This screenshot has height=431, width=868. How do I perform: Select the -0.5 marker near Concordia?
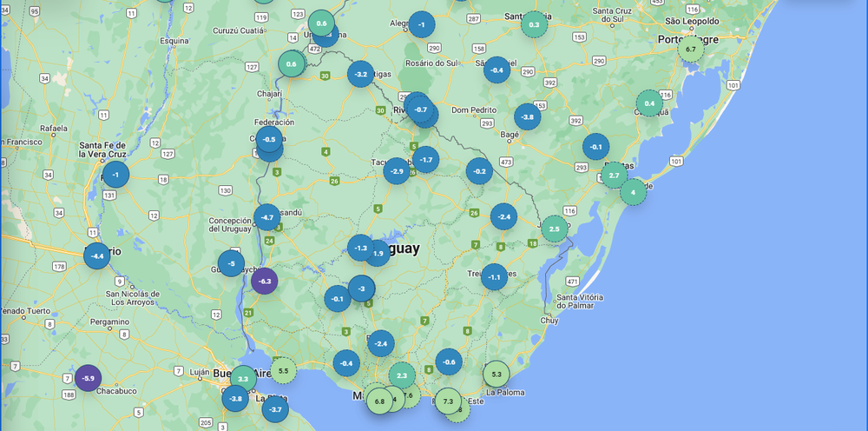[269, 139]
